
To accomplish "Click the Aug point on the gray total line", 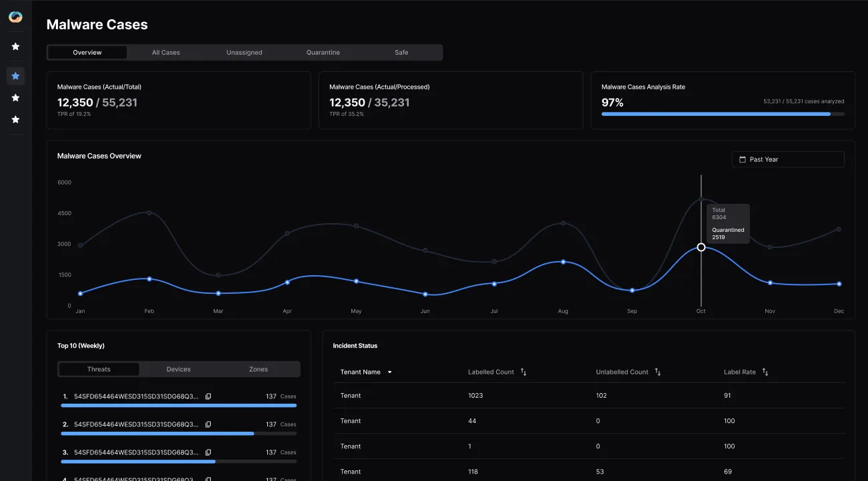I will [563, 223].
